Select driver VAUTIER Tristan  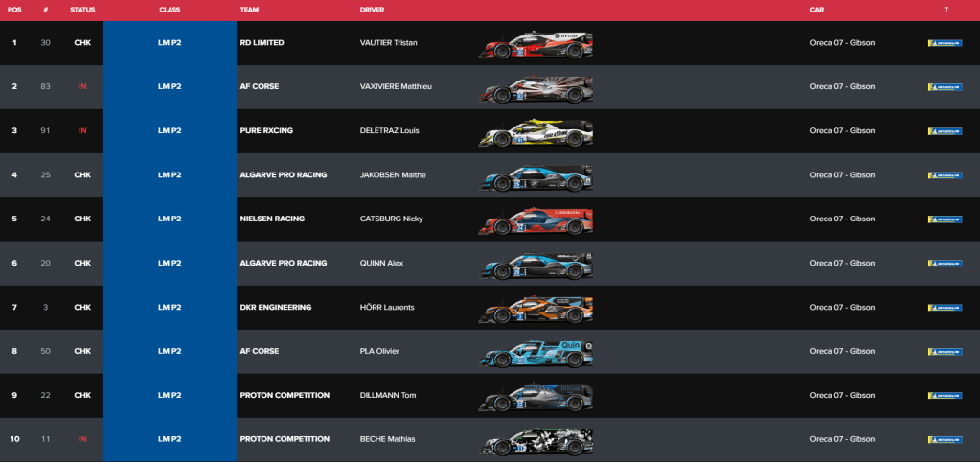pyautogui.click(x=388, y=43)
